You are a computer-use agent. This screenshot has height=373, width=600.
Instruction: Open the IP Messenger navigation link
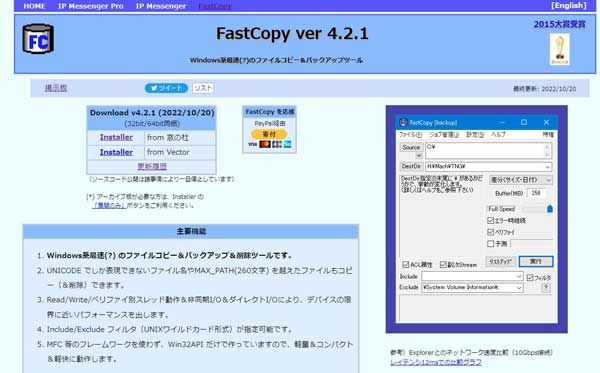pyautogui.click(x=161, y=6)
